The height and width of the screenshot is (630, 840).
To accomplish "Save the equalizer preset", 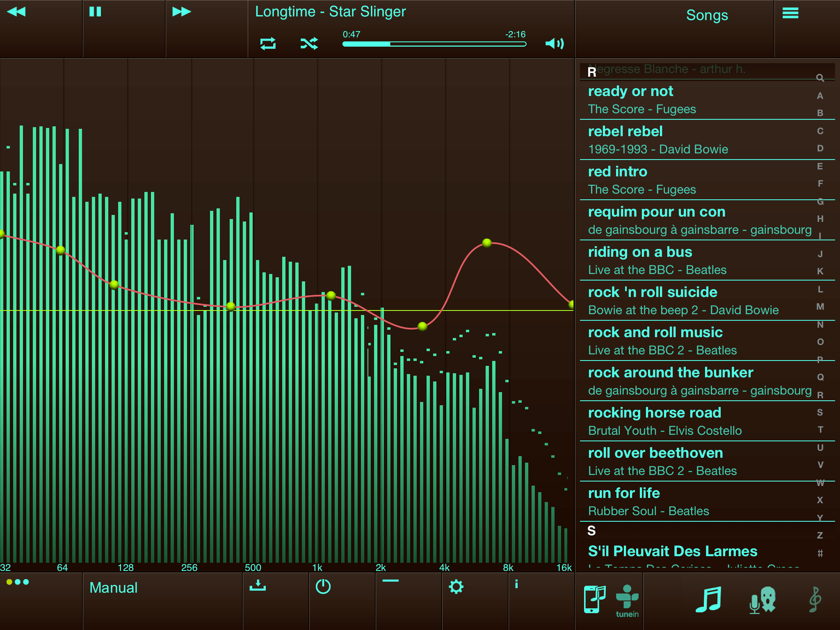I will pos(258,586).
